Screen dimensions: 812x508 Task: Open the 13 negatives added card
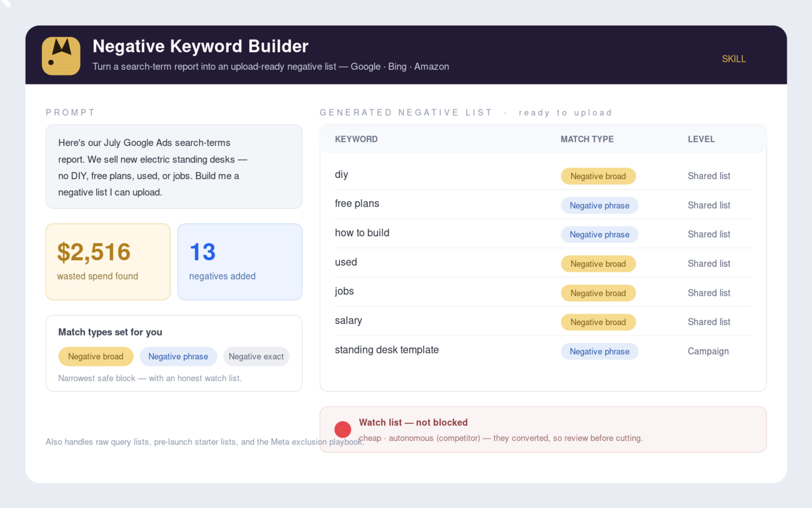point(240,262)
